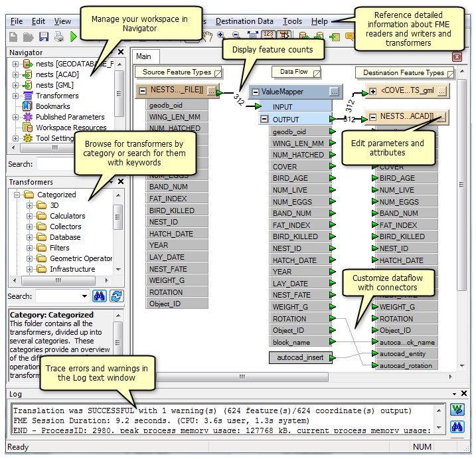Open the transformer Search dropdown arrow

point(84,296)
